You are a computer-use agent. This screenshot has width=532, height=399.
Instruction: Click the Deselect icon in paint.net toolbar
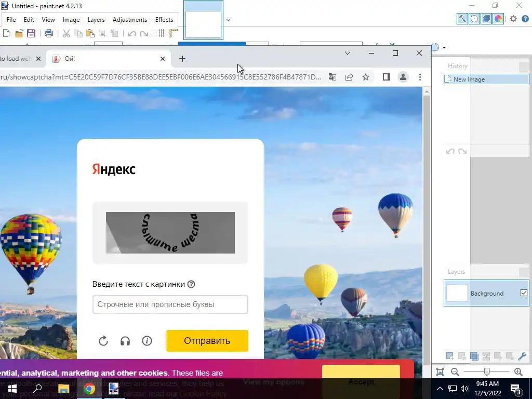114,33
